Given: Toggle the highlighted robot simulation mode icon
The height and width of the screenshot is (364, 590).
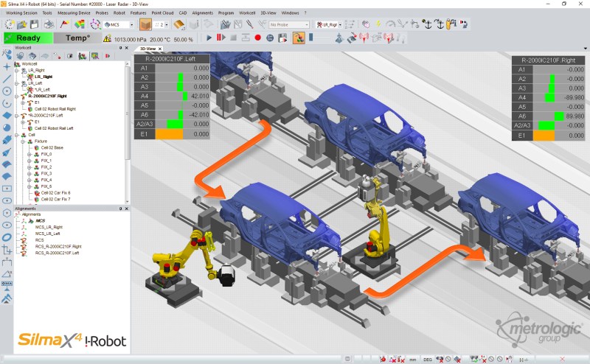Looking at the screenshot, I should (x=299, y=38).
